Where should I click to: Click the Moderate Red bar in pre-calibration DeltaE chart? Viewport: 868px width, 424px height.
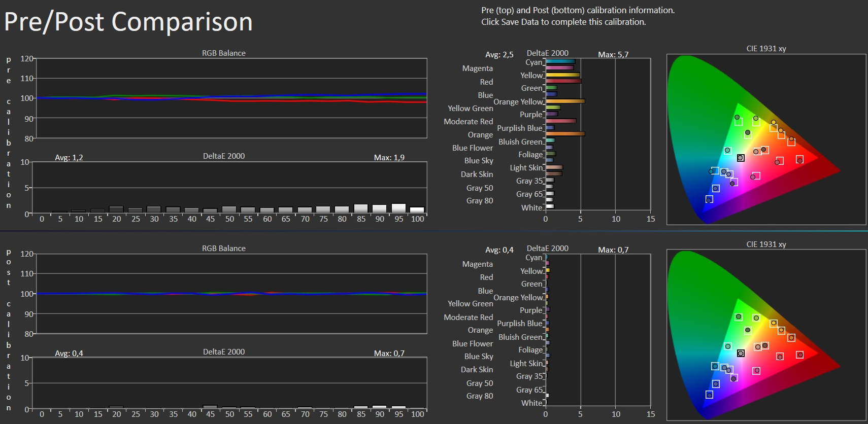click(x=560, y=121)
